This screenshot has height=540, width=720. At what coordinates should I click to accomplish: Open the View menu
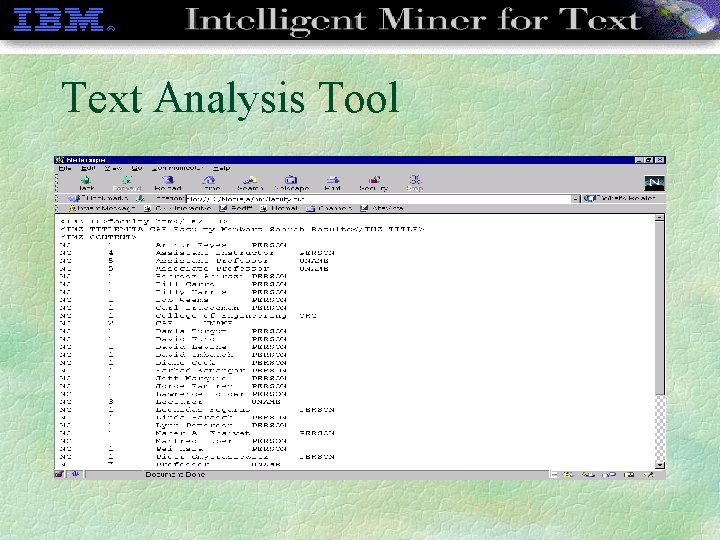113,168
